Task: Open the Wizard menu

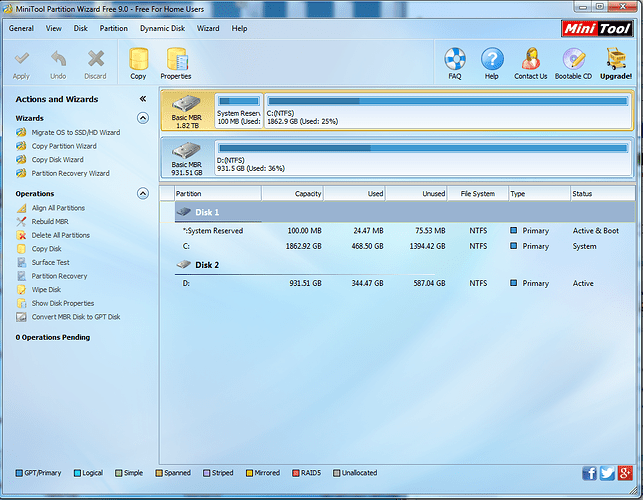Action: [x=208, y=28]
